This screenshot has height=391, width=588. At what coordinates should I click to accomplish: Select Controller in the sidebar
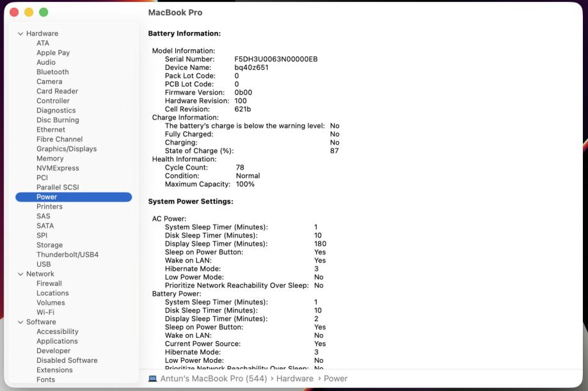[53, 101]
